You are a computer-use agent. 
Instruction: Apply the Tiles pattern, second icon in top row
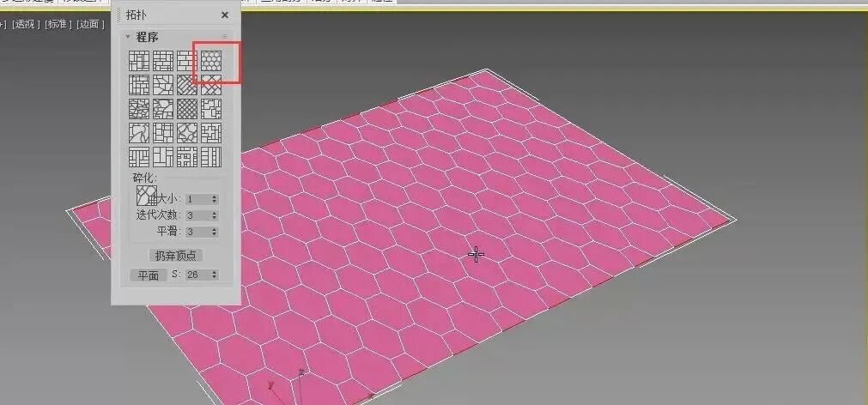[x=163, y=60]
